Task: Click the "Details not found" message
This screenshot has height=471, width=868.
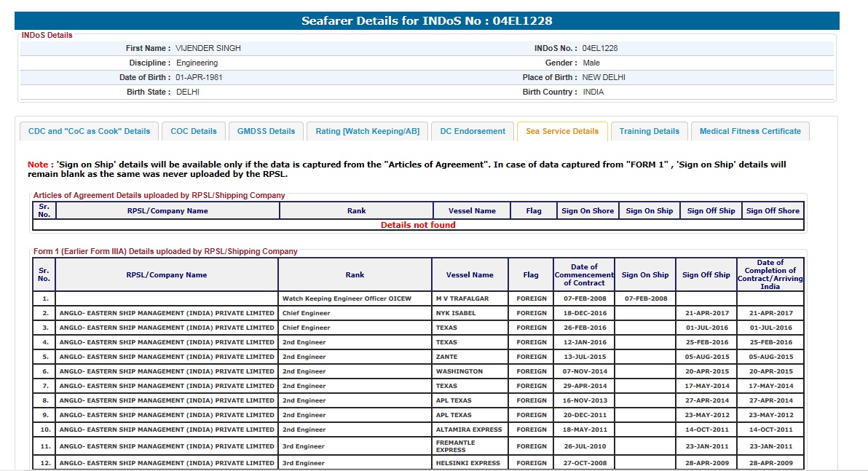Action: click(x=418, y=225)
